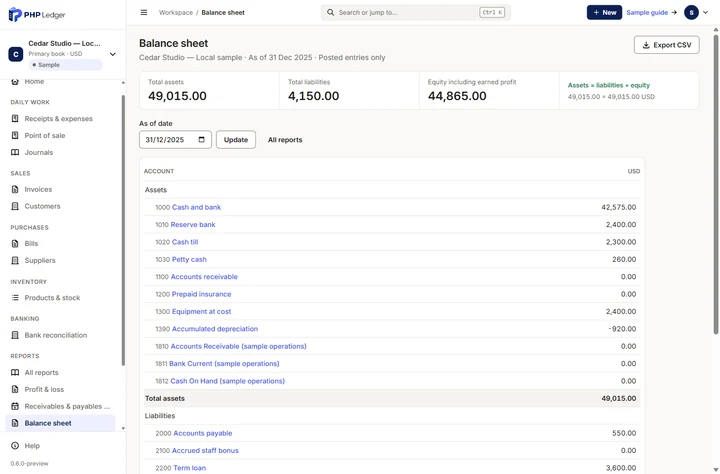Open Receipts & expenses page
Screen dimensions: 720x474
pos(60,118)
